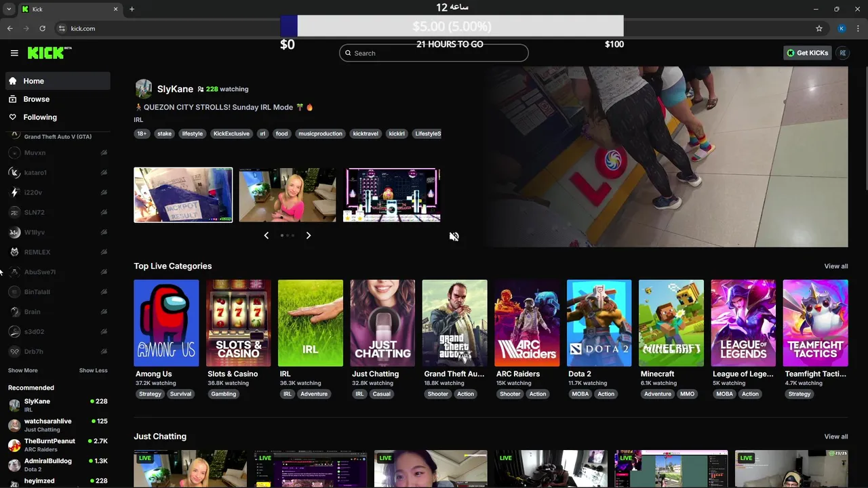
Task: Open AdmiralBulldog recommended channel
Action: click(x=58, y=465)
